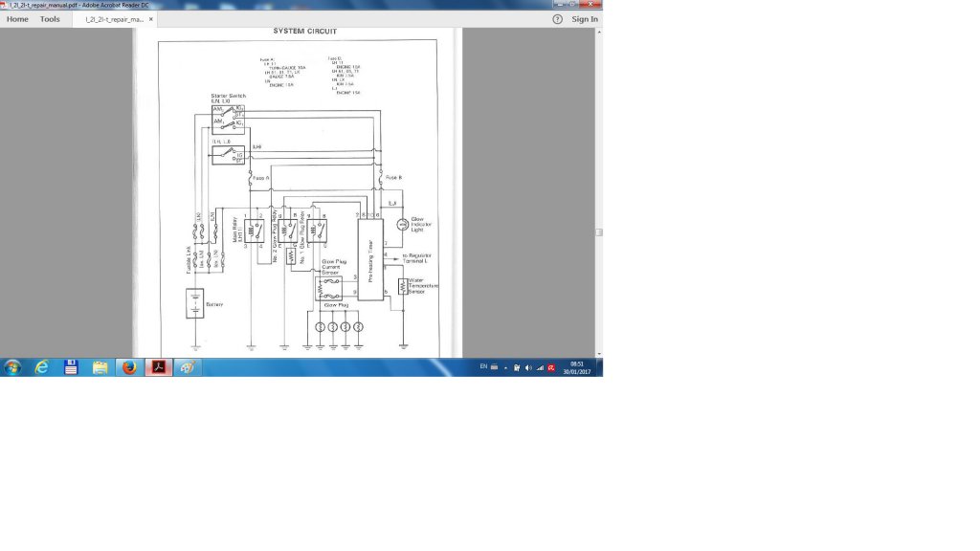Viewport: 980px width, 551px height.
Task: Click the volume speaker icon in tray
Action: coord(528,367)
